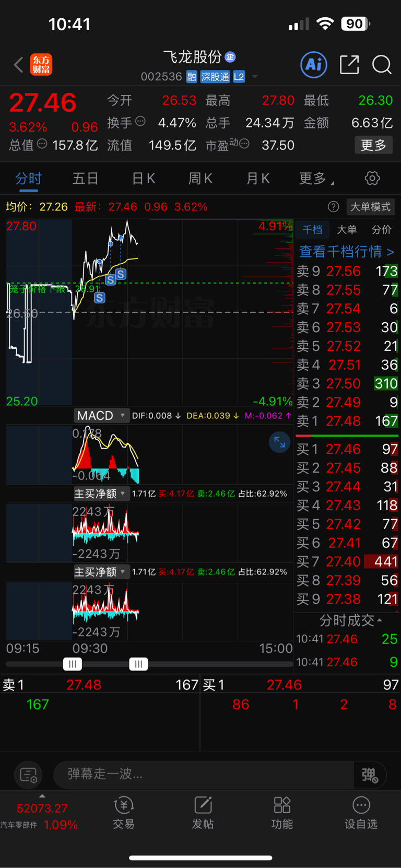
Task: Select 卖1 27.48 order book row
Action: (x=347, y=421)
